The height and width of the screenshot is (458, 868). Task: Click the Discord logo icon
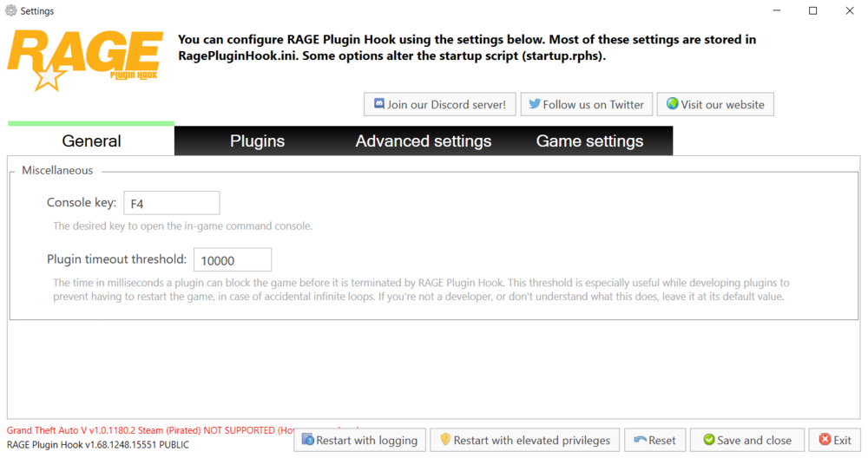pyautogui.click(x=379, y=103)
